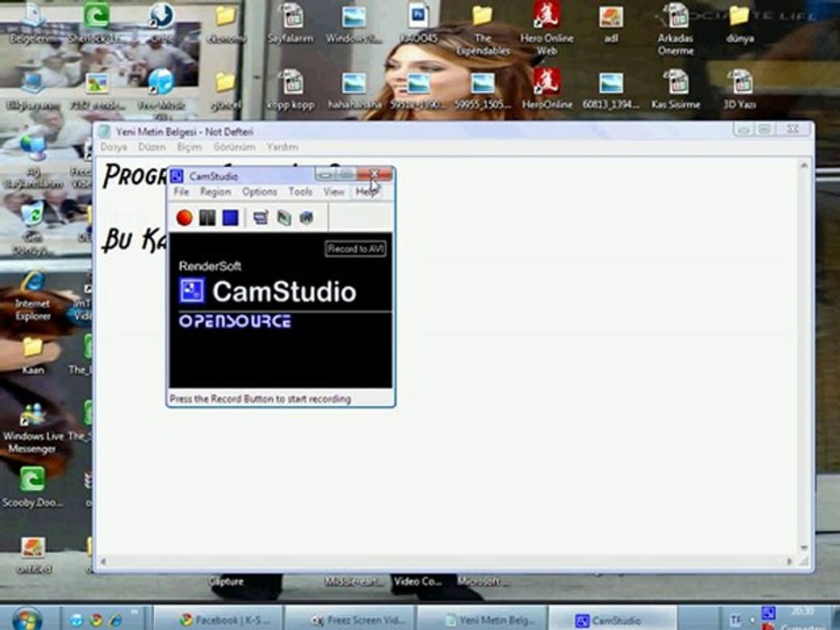This screenshot has height=630, width=840.
Task: Select The Expendables folder on desktop
Action: (482, 30)
